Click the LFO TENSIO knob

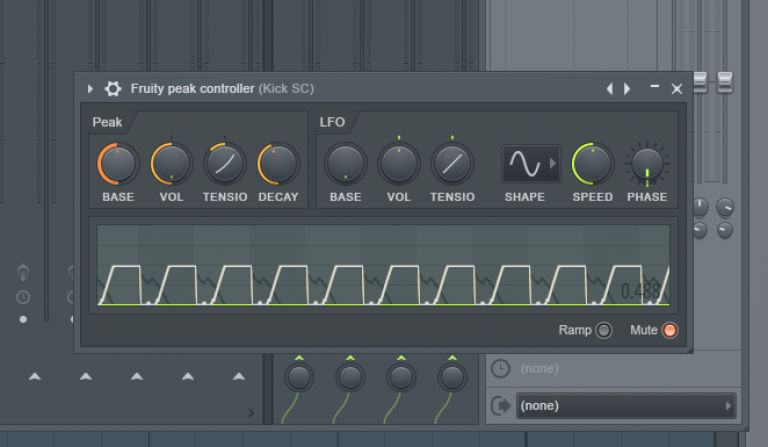pos(452,164)
